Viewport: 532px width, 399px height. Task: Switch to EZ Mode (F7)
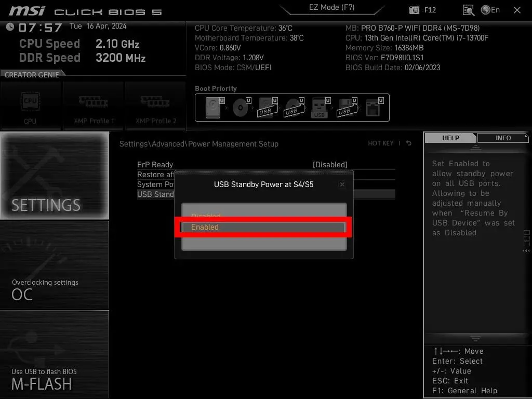(332, 7)
